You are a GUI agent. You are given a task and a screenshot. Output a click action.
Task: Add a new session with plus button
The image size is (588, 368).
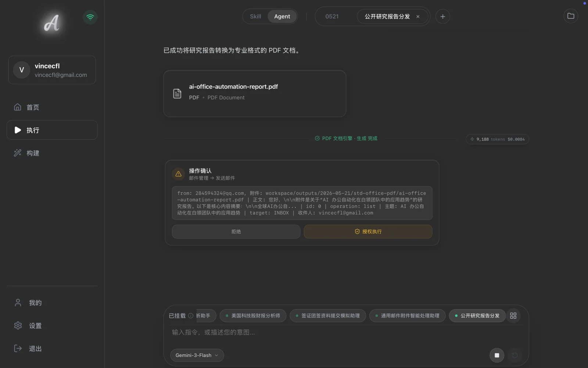[442, 17]
